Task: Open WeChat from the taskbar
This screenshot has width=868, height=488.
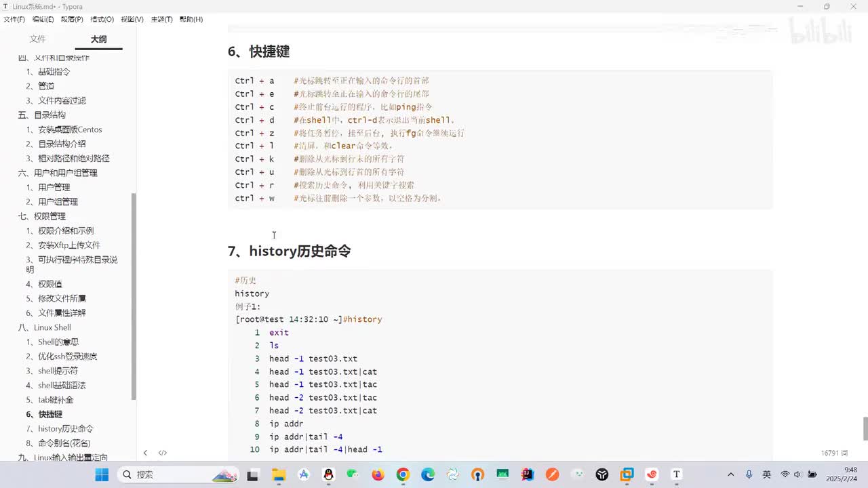Action: pos(353,474)
